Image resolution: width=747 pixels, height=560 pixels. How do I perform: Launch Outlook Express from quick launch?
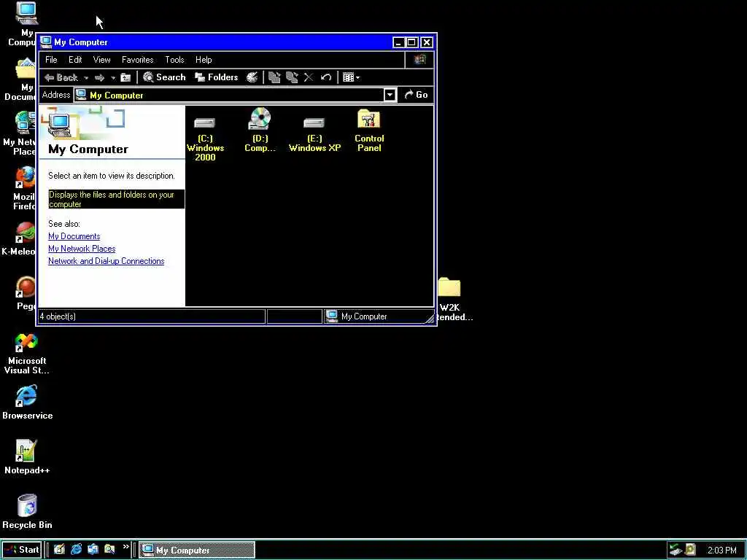(93, 550)
